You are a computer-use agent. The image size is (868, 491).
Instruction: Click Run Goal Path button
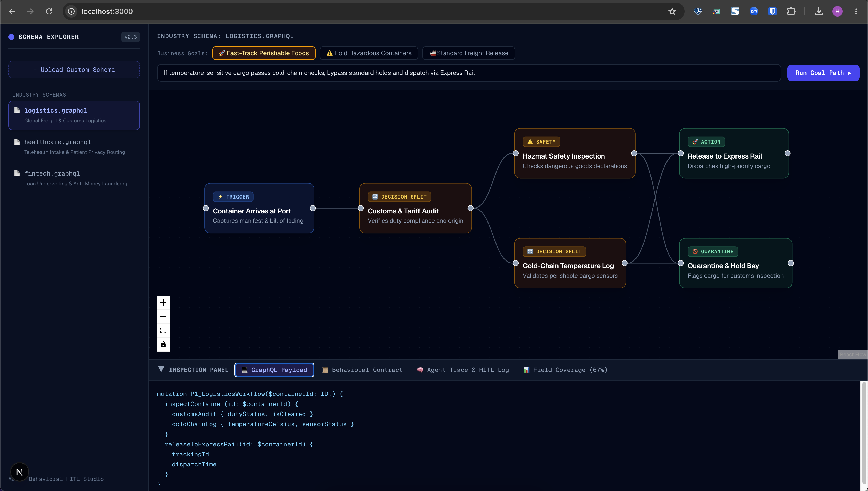point(823,73)
